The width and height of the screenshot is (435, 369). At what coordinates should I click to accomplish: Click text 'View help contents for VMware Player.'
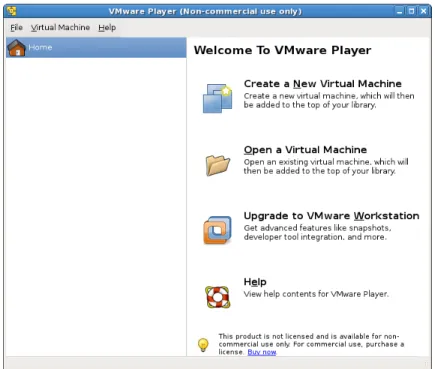pyautogui.click(x=316, y=294)
